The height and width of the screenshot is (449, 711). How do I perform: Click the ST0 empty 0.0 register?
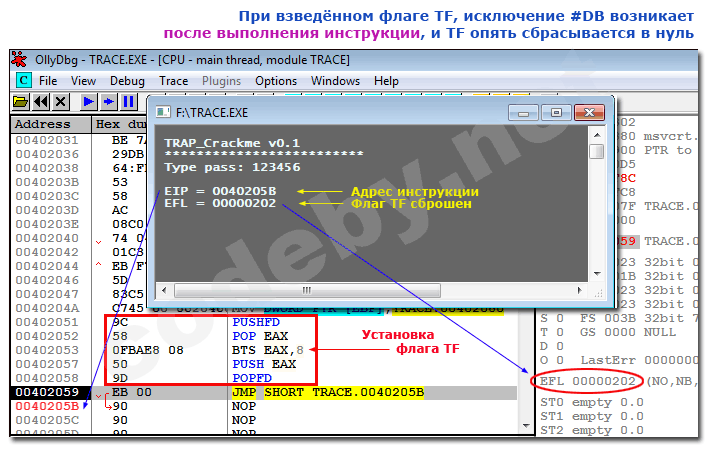point(591,403)
